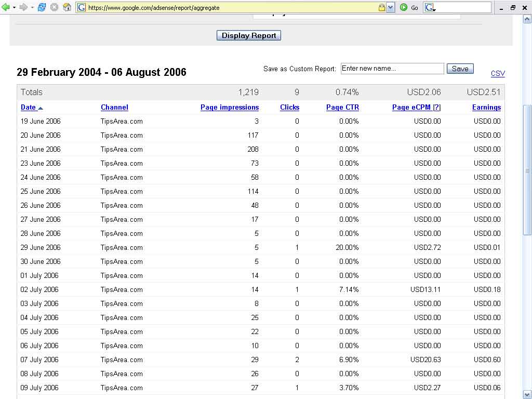532x399 pixels.
Task: Download the report via CSV link
Action: [x=498, y=73]
